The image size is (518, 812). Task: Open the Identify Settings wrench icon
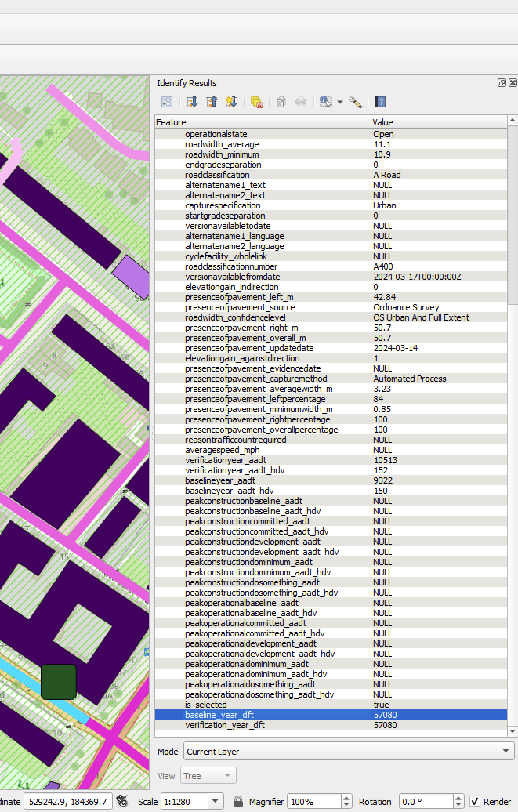[356, 102]
